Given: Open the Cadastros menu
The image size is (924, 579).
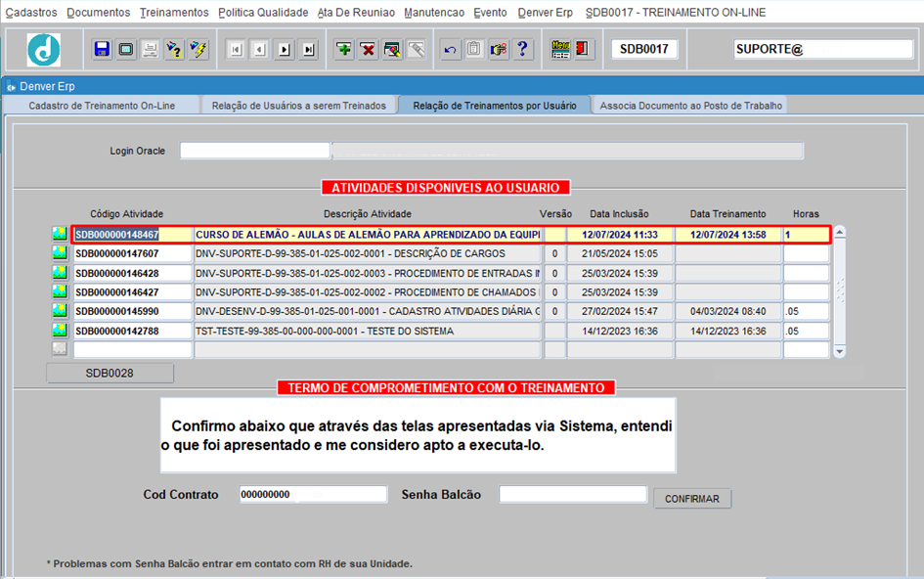Looking at the screenshot, I should click(31, 13).
